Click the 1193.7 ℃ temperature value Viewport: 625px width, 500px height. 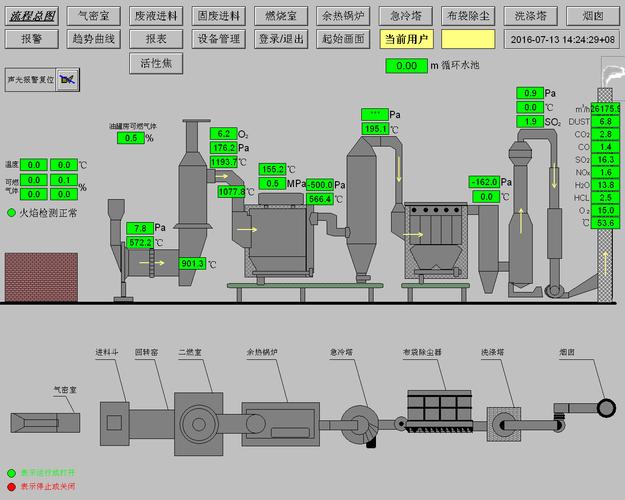pos(224,162)
